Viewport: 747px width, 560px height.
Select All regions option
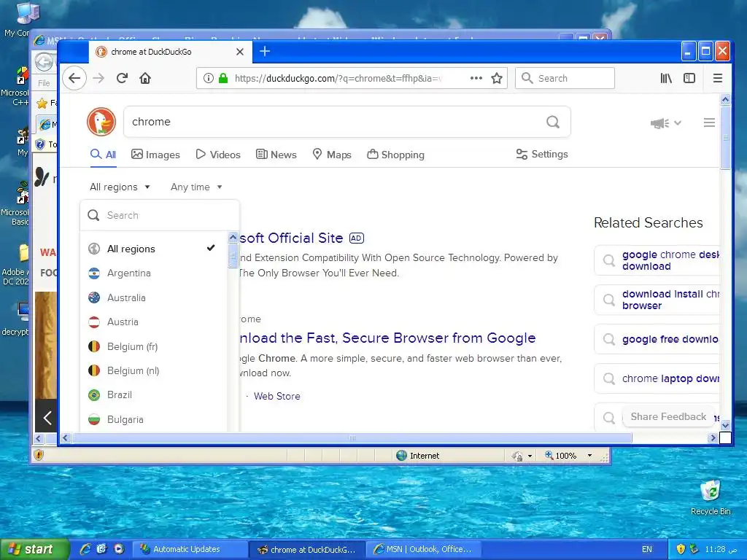(x=153, y=249)
